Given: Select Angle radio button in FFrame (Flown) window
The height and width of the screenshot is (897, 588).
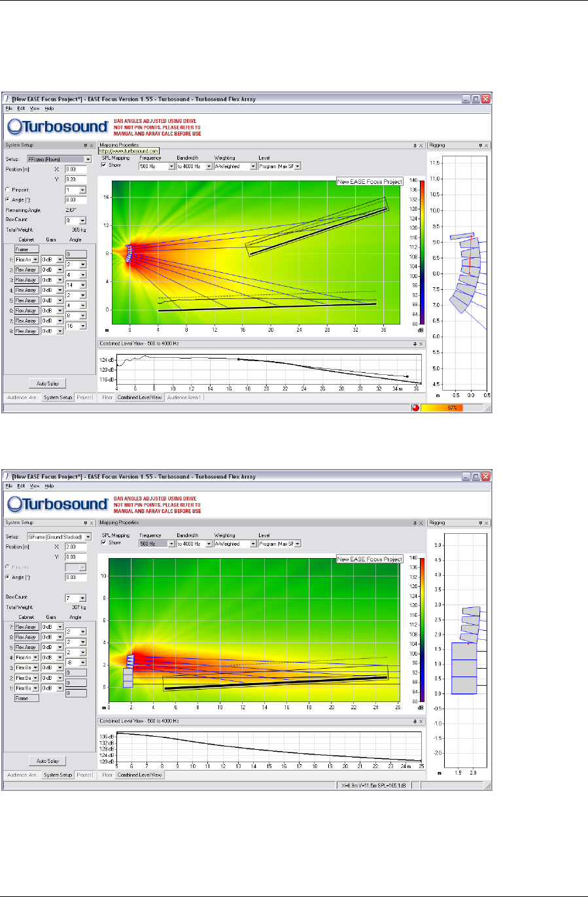Looking at the screenshot, I should [8, 200].
